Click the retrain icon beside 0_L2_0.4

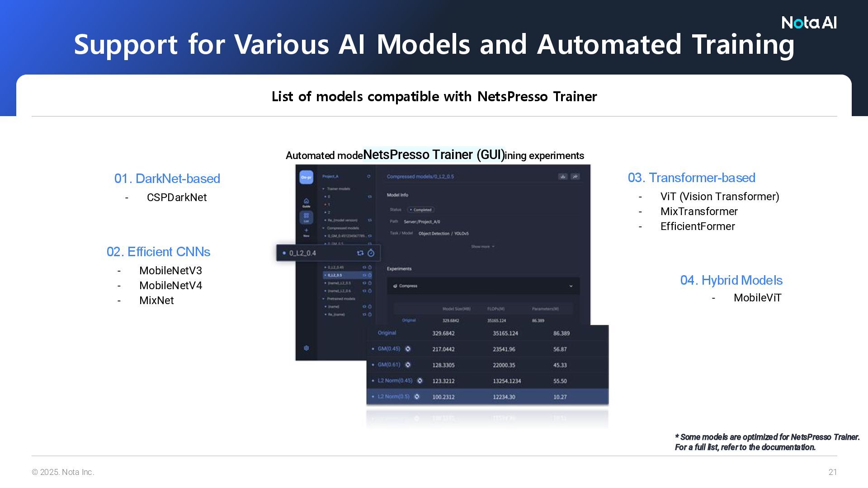360,253
